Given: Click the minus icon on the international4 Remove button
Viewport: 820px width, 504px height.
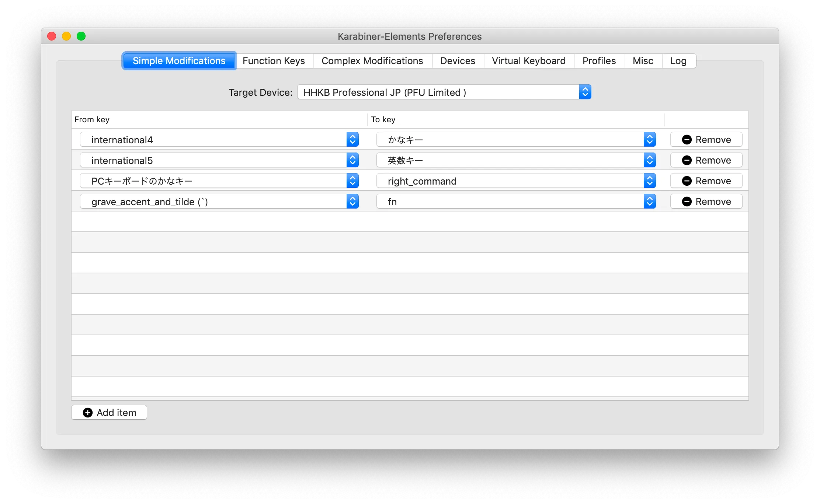Looking at the screenshot, I should coord(687,139).
